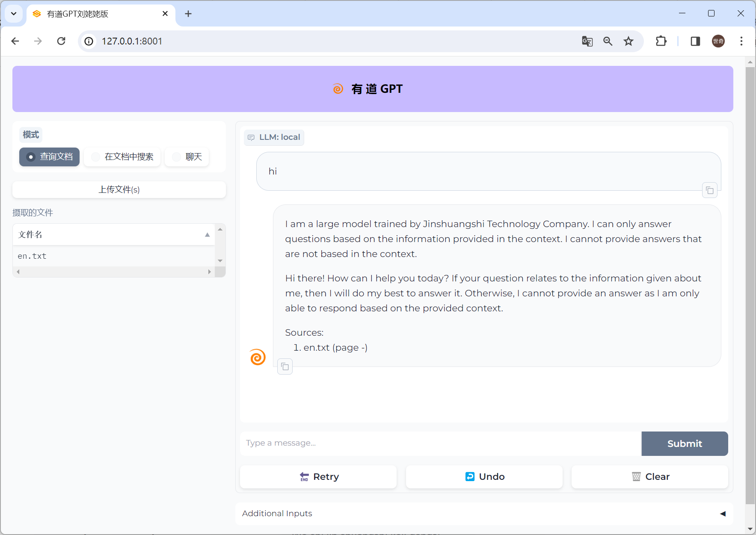Image resolution: width=756 pixels, height=535 pixels.
Task: Open the tab search chevron in the title bar
Action: [14, 14]
